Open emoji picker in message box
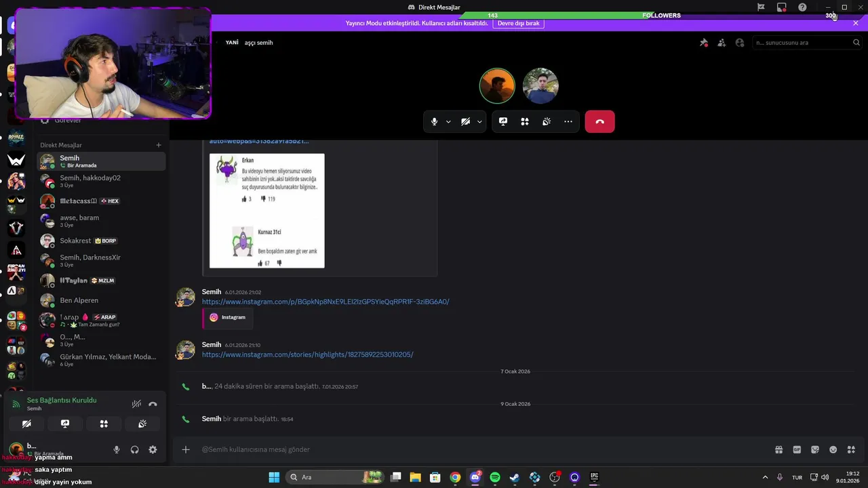The height and width of the screenshot is (488, 868). 833,449
